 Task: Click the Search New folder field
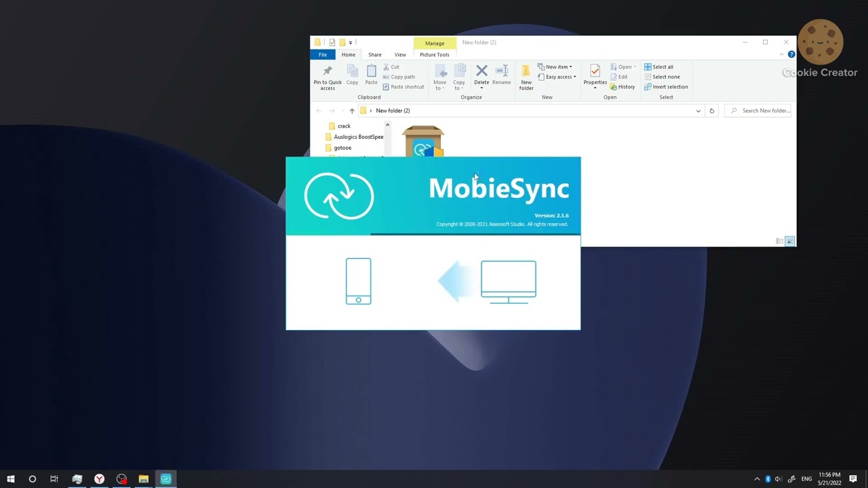point(759,110)
